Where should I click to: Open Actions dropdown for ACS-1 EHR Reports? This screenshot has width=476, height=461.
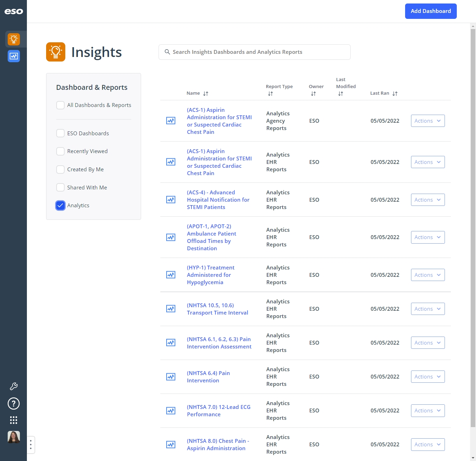pyautogui.click(x=428, y=162)
